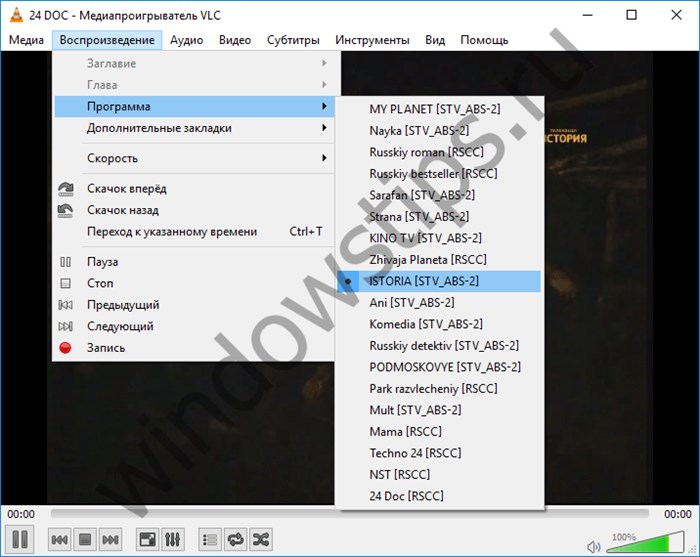Viewport: 700px width, 557px height.
Task: Click the pause button in bottom toolbar
Action: (20, 539)
